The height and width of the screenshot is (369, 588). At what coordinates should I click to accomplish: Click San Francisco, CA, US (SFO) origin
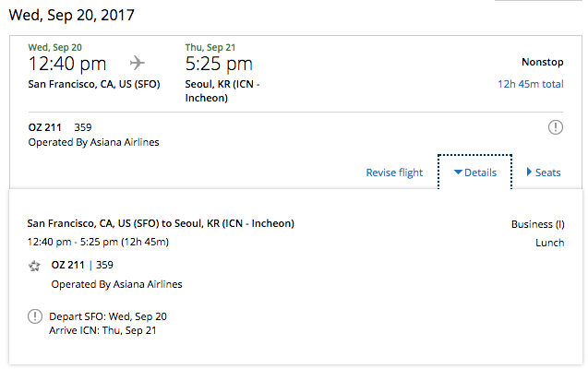94,84
